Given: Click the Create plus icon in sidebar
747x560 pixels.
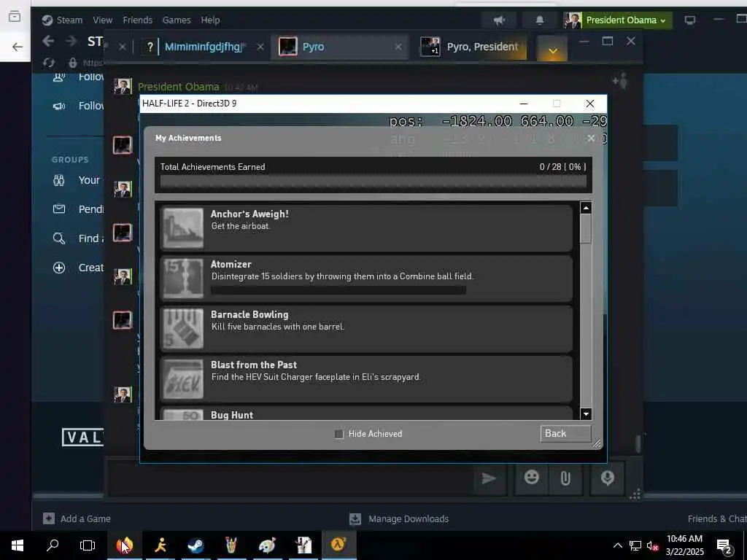Looking at the screenshot, I should point(59,268).
